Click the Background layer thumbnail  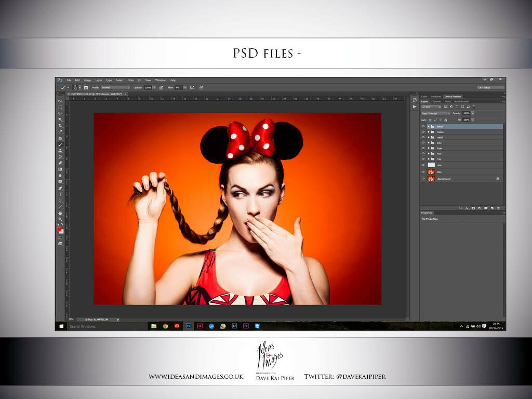pos(431,179)
